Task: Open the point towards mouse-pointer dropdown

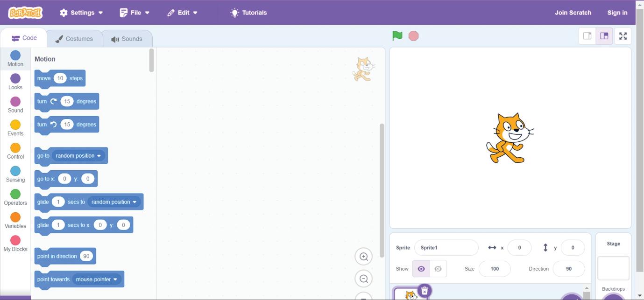Action: 97,279
